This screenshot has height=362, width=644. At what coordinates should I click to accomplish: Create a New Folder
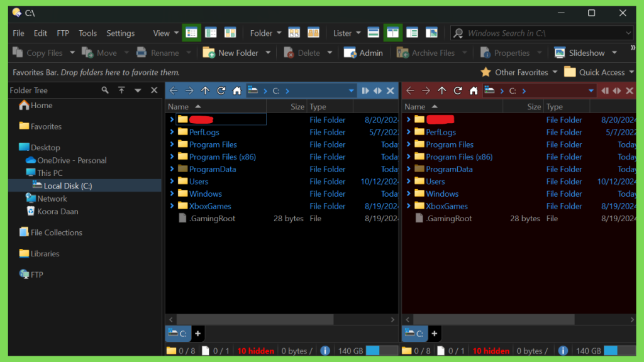pos(231,53)
